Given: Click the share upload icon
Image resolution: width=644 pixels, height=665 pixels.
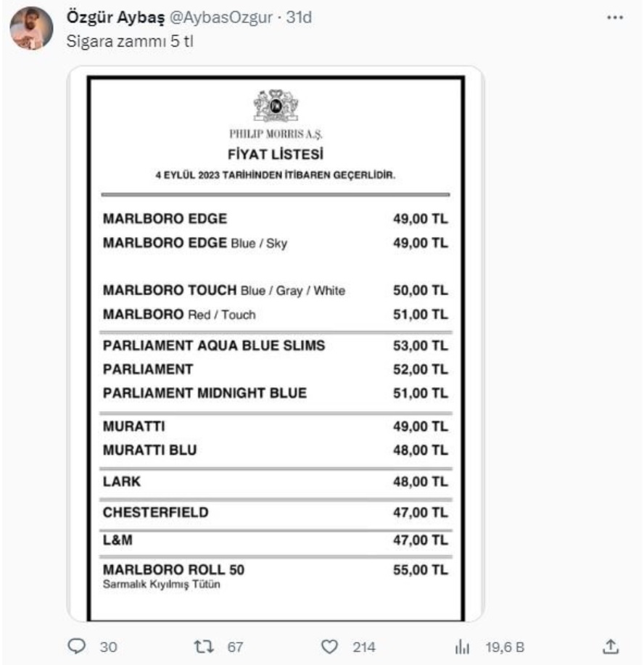Looking at the screenshot, I should pos(611,645).
